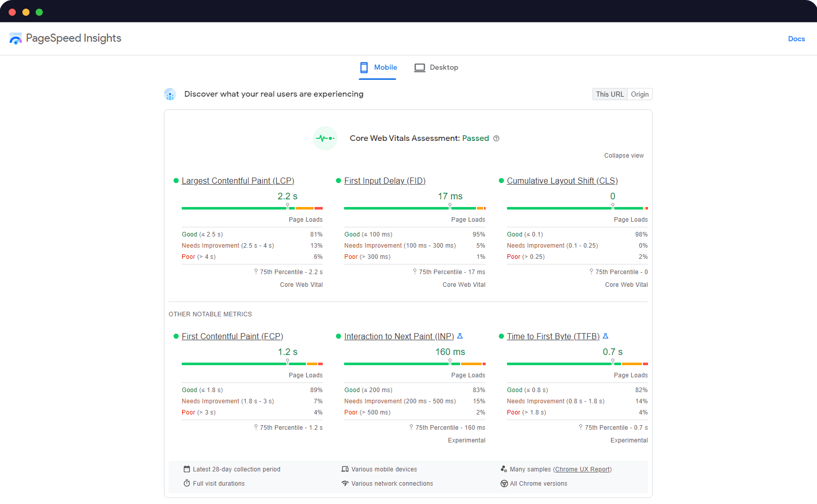Click the Chrome icon for All Chrome versions
Image resolution: width=817 pixels, height=504 pixels.
click(x=504, y=484)
